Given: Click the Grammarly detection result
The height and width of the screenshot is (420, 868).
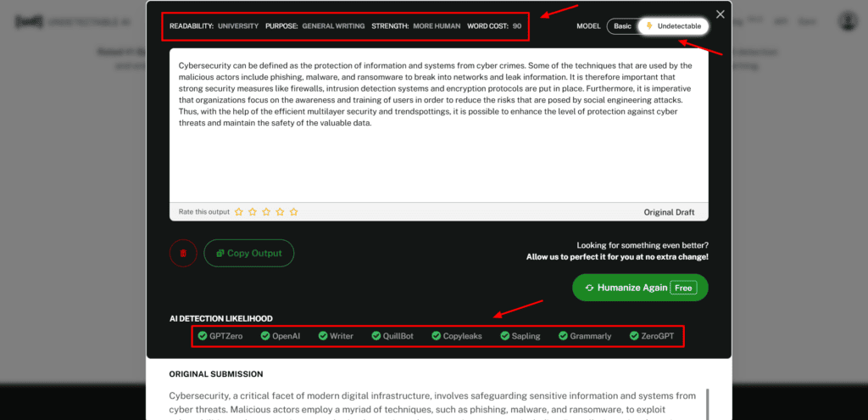Looking at the screenshot, I should [585, 336].
